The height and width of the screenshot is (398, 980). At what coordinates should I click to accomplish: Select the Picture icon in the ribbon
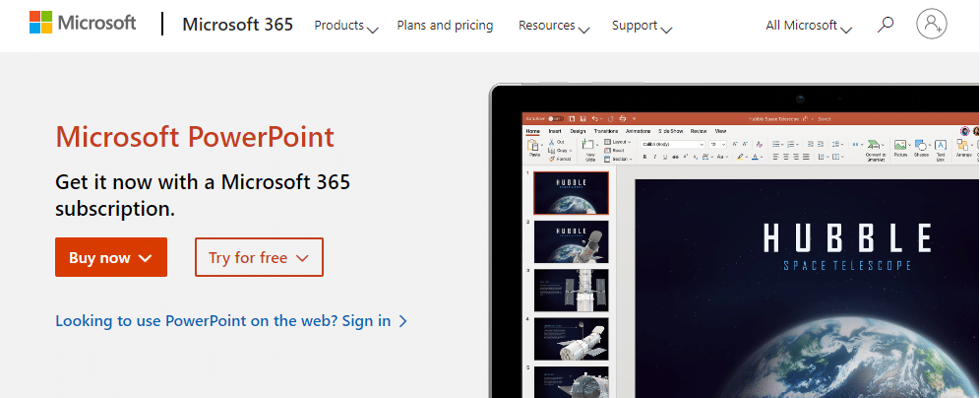(x=900, y=148)
